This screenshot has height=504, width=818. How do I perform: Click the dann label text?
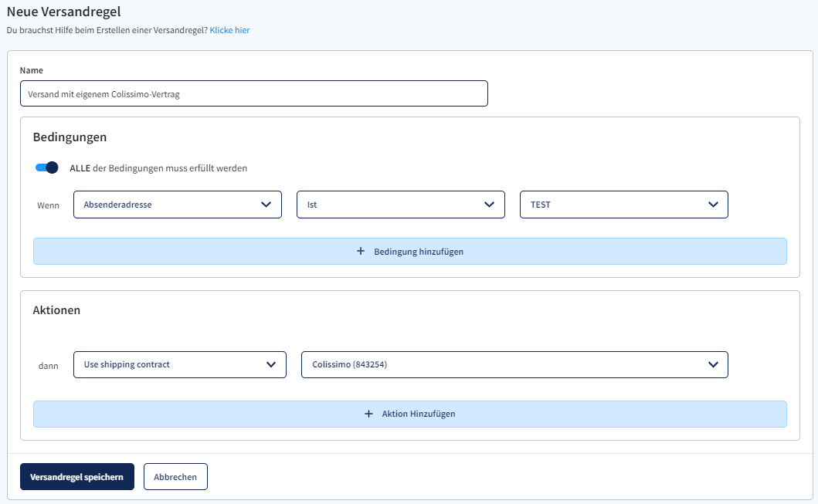48,366
